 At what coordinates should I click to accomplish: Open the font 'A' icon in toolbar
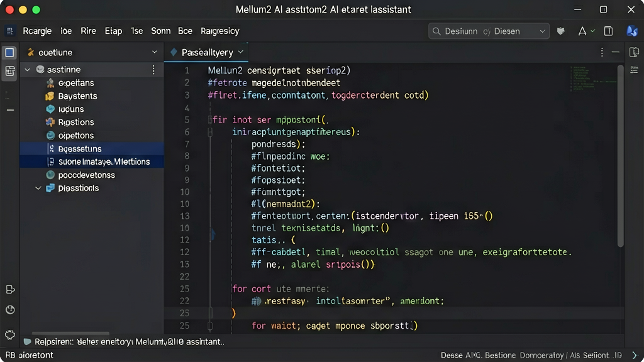(582, 31)
